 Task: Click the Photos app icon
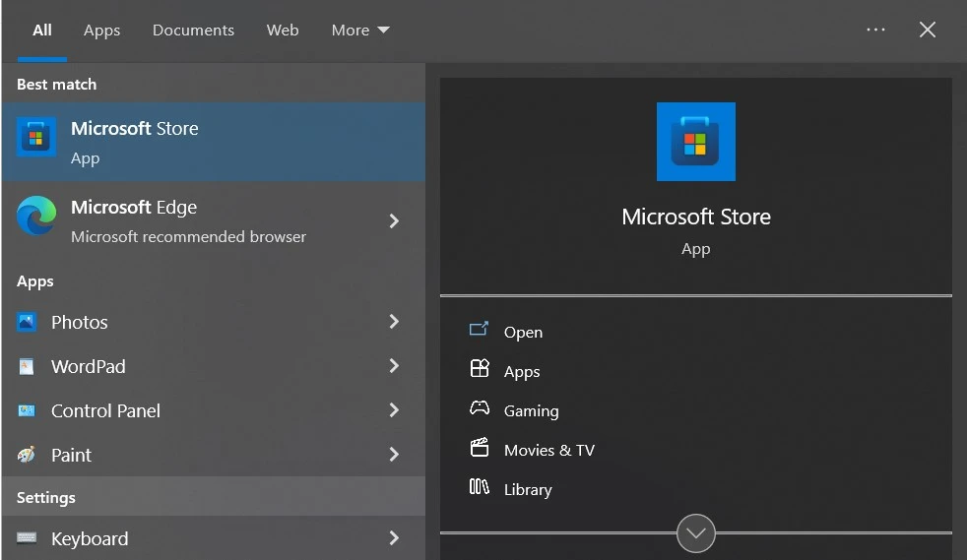[x=26, y=322]
